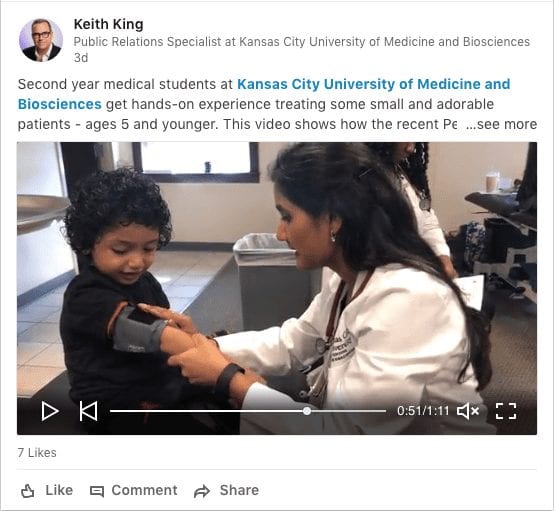The width and height of the screenshot is (554, 511).
Task: Click the Like label
Action: (x=59, y=490)
